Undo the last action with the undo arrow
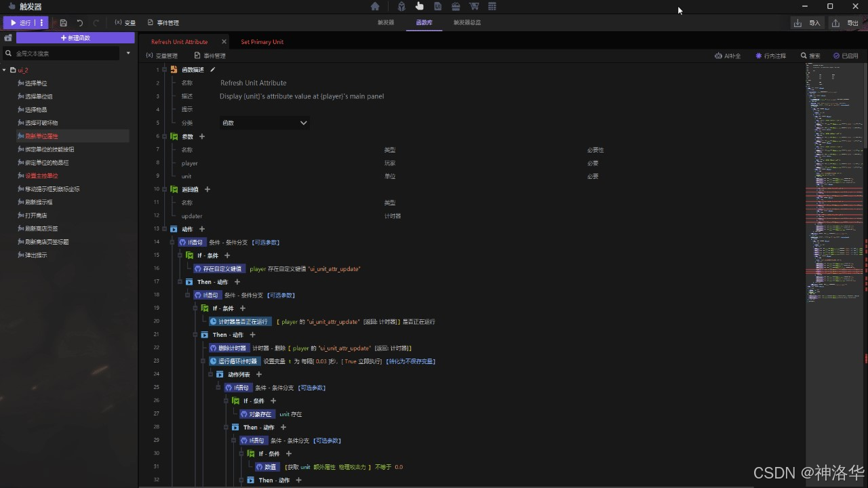 point(79,22)
